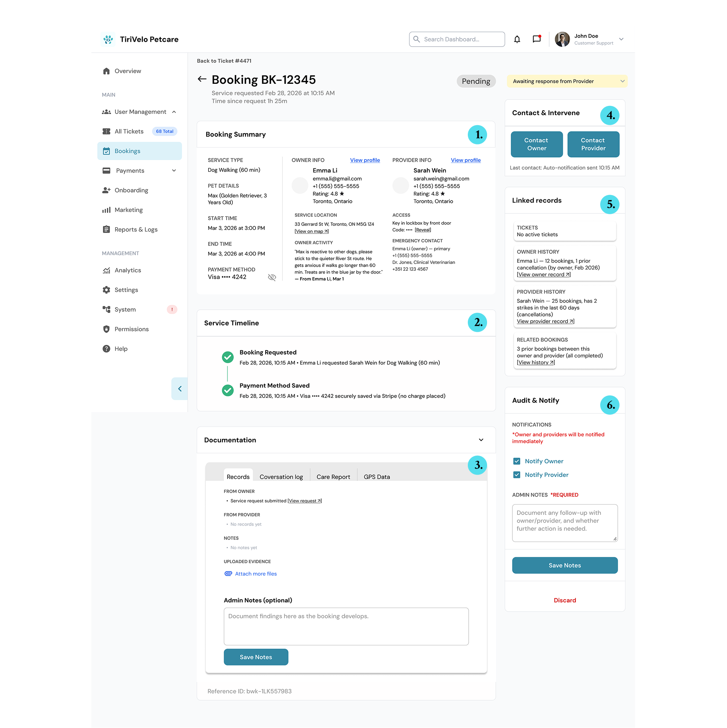727x728 pixels.
Task: Click the Onboarding add-user icon
Action: click(106, 191)
